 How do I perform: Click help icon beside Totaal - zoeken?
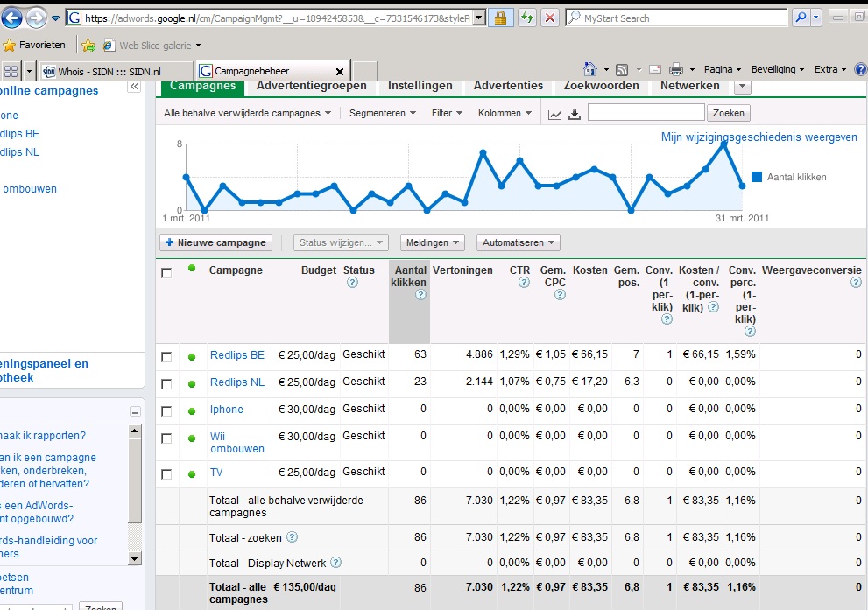[292, 537]
